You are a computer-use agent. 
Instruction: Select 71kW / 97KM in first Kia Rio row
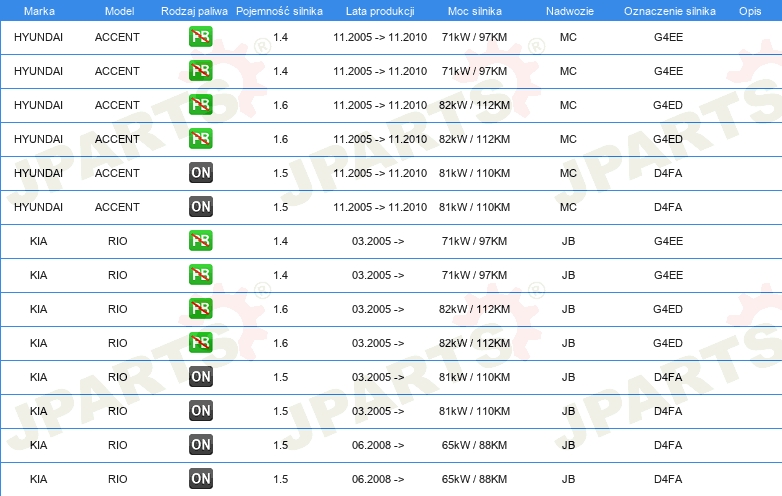[x=474, y=241]
